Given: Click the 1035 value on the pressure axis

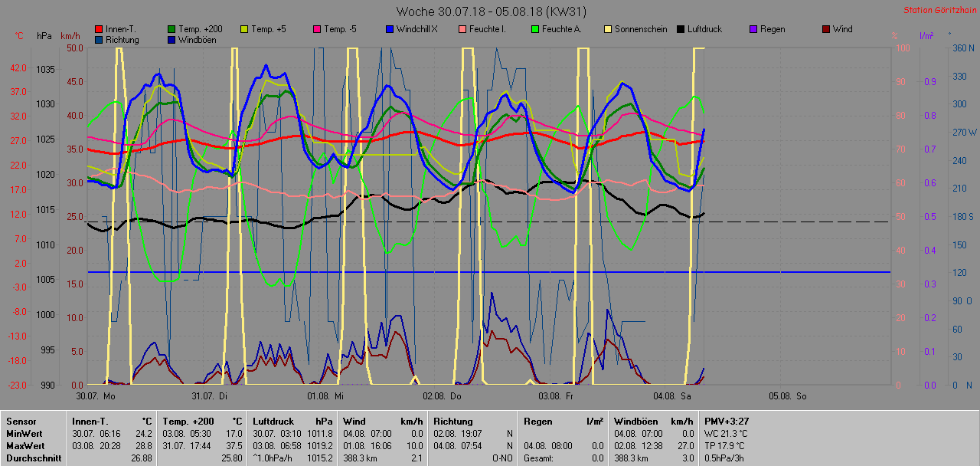Looking at the screenshot, I should coord(45,70).
